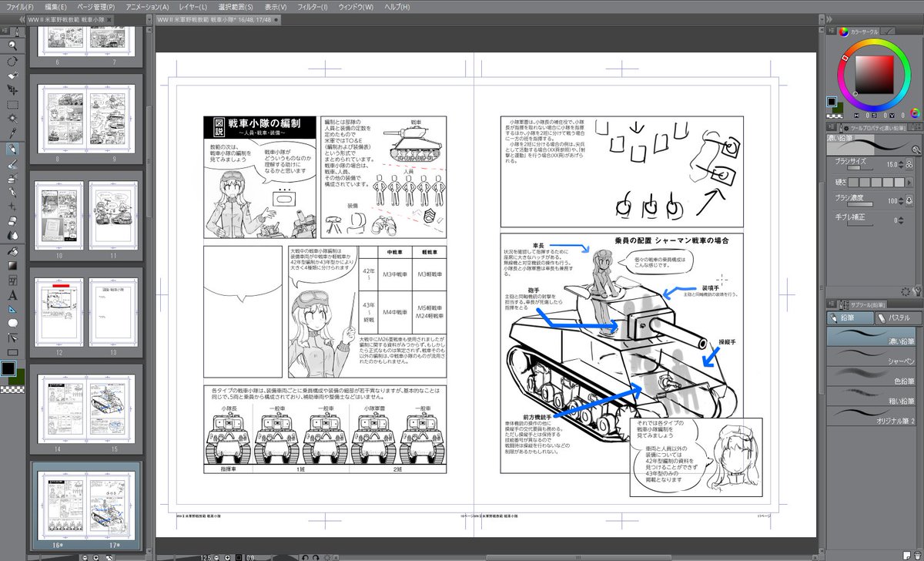Toggle brush density dynamics button
The height and width of the screenshot is (561, 924).
tap(909, 201)
